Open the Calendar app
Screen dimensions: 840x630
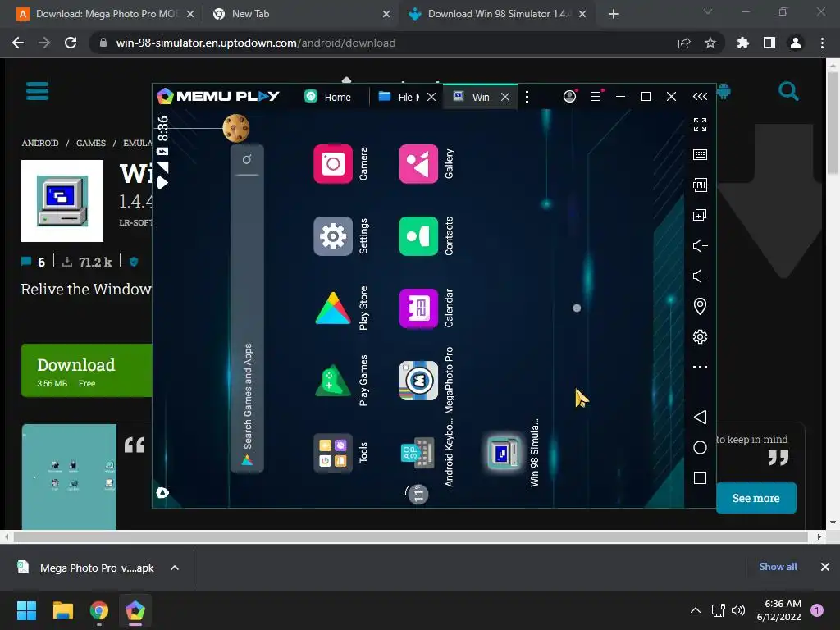418,308
